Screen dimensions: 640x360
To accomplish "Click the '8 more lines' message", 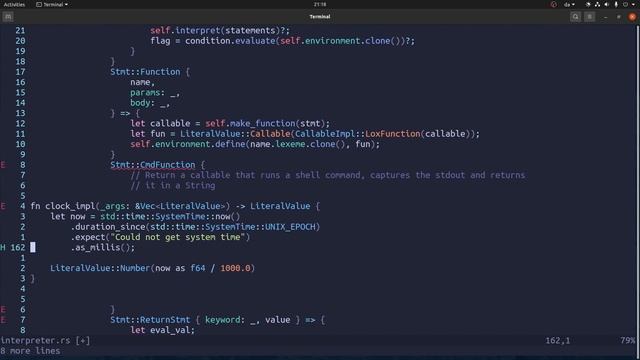I will (x=30, y=351).
